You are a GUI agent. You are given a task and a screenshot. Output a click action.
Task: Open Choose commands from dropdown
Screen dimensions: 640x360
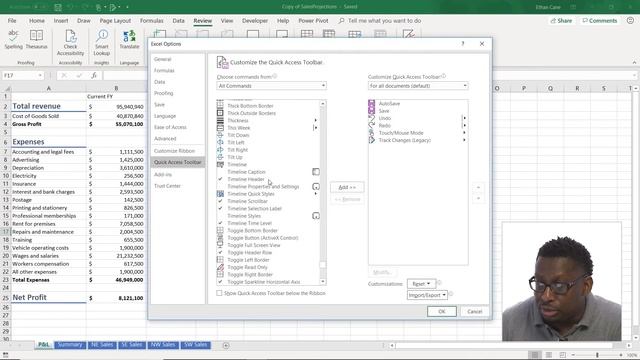(x=271, y=86)
